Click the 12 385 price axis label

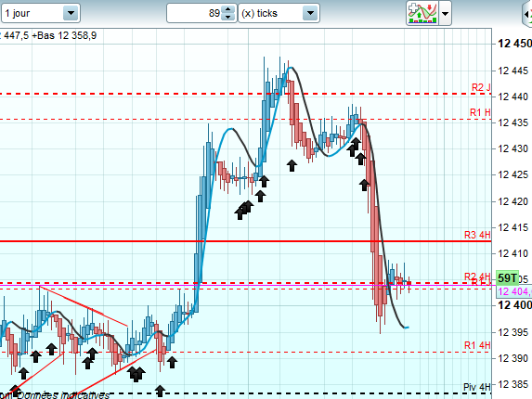(x=513, y=384)
